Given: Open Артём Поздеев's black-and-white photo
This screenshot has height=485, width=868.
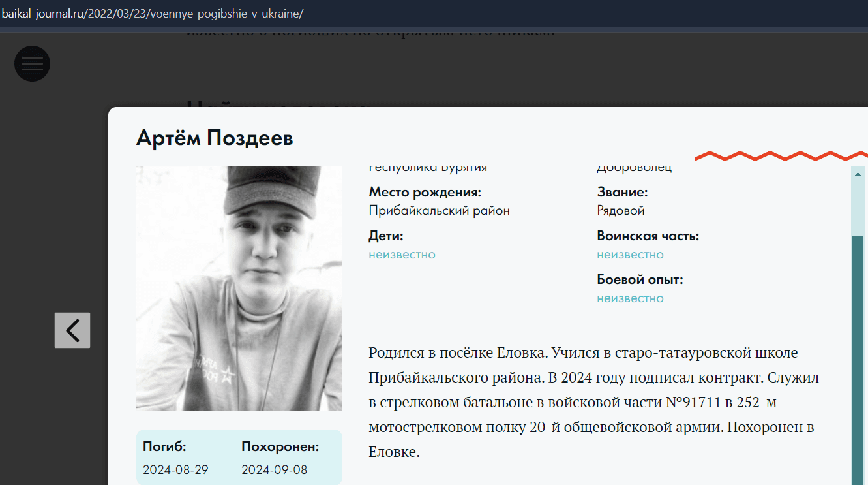Looking at the screenshot, I should coord(239,289).
